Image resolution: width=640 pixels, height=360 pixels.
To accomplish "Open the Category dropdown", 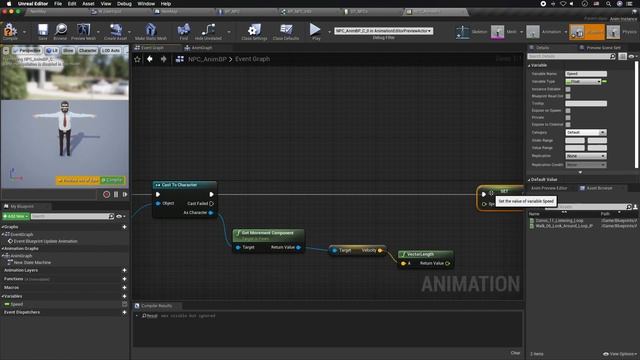I will pos(586,132).
